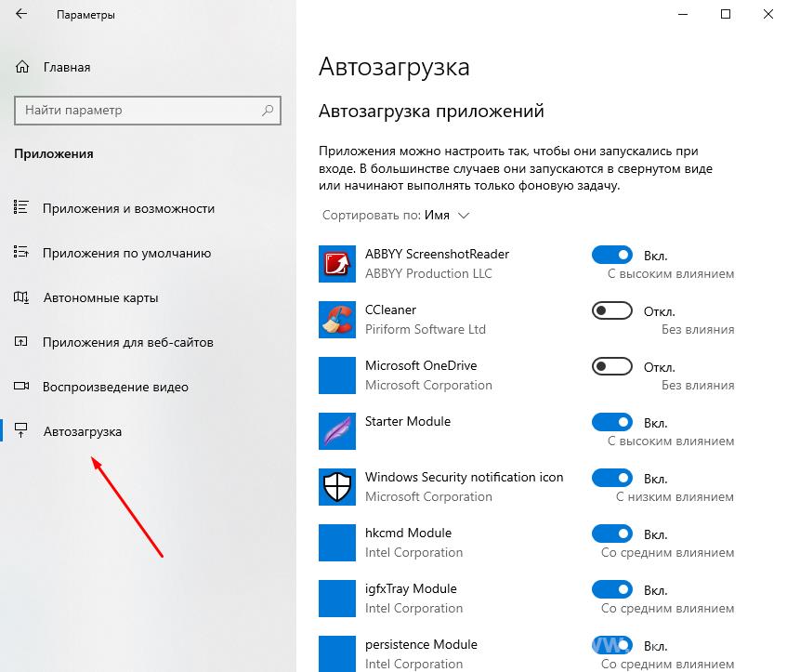787x672 pixels.
Task: Click the Приложения и возможности list icon
Action: 20,207
